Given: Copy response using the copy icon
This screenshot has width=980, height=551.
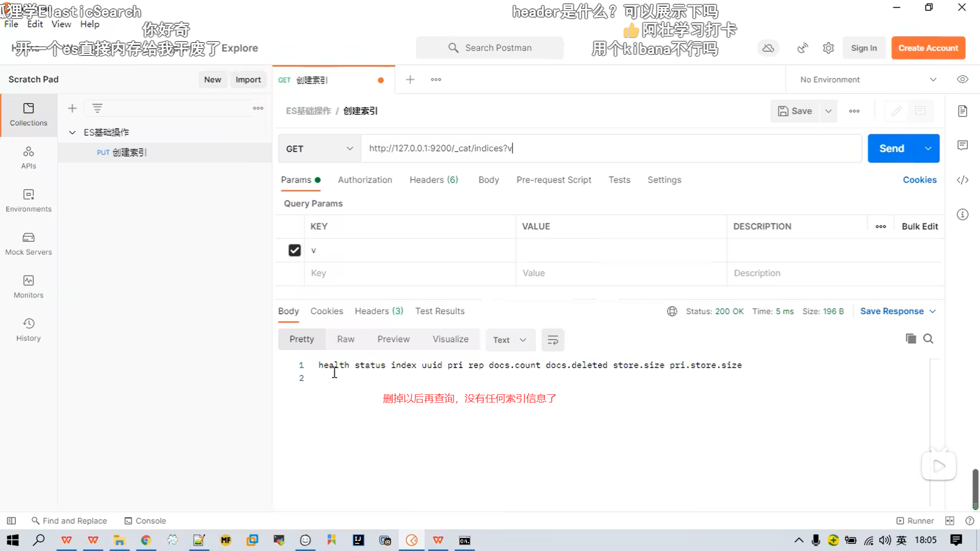Looking at the screenshot, I should (x=911, y=339).
